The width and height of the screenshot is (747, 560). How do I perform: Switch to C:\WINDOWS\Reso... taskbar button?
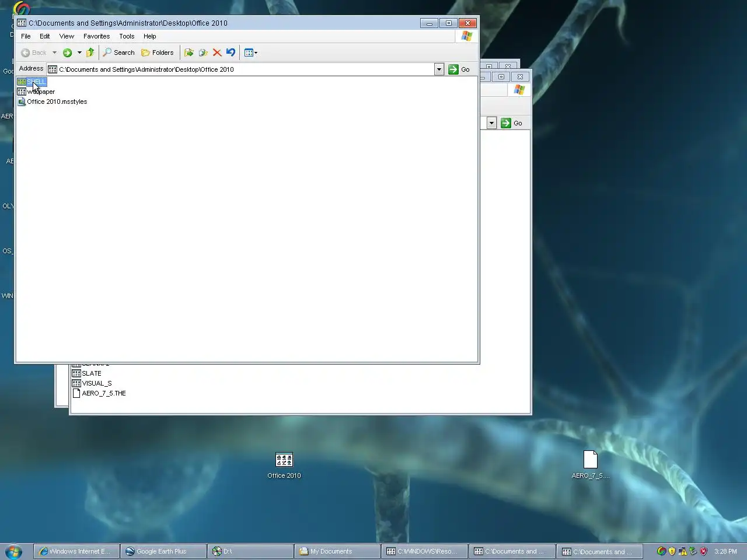pos(424,551)
